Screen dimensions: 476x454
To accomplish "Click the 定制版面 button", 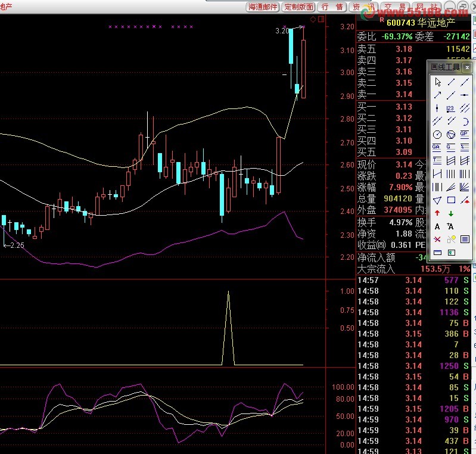I will click(x=299, y=7).
